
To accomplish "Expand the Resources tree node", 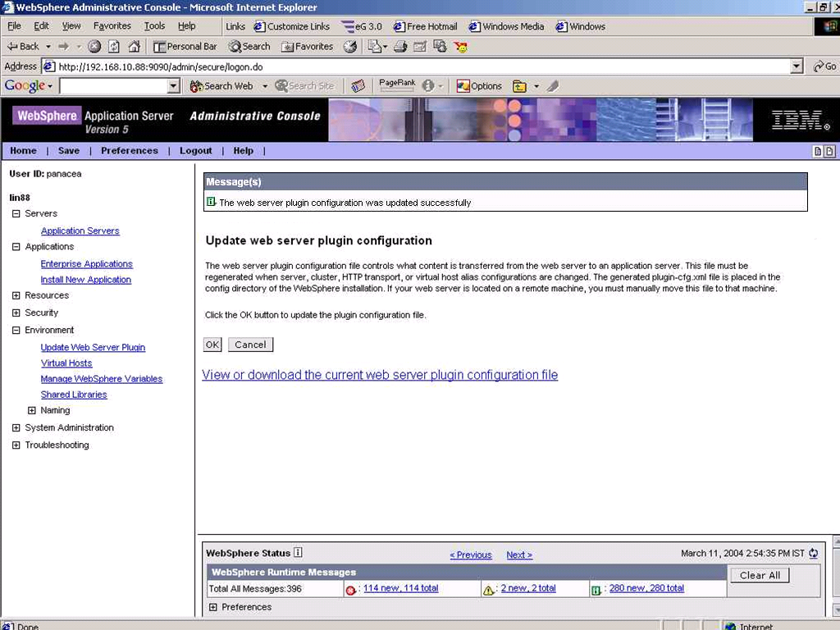I will (x=16, y=295).
